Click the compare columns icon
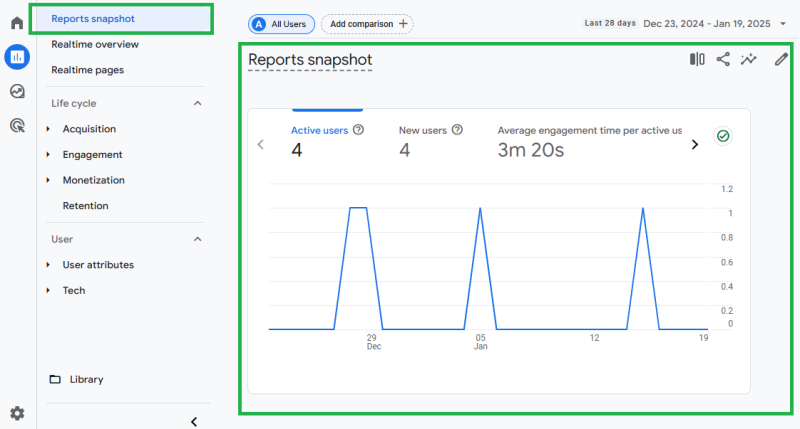The image size is (800, 429). coord(697,60)
